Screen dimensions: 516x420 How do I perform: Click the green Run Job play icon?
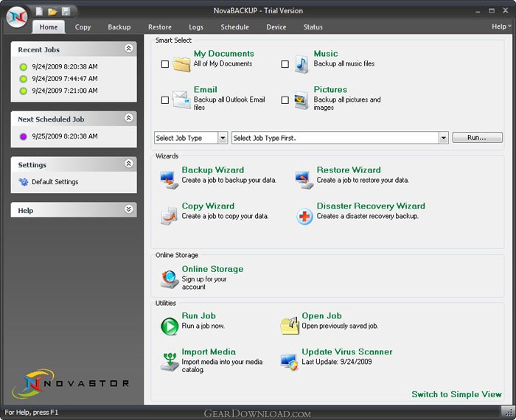click(x=170, y=326)
